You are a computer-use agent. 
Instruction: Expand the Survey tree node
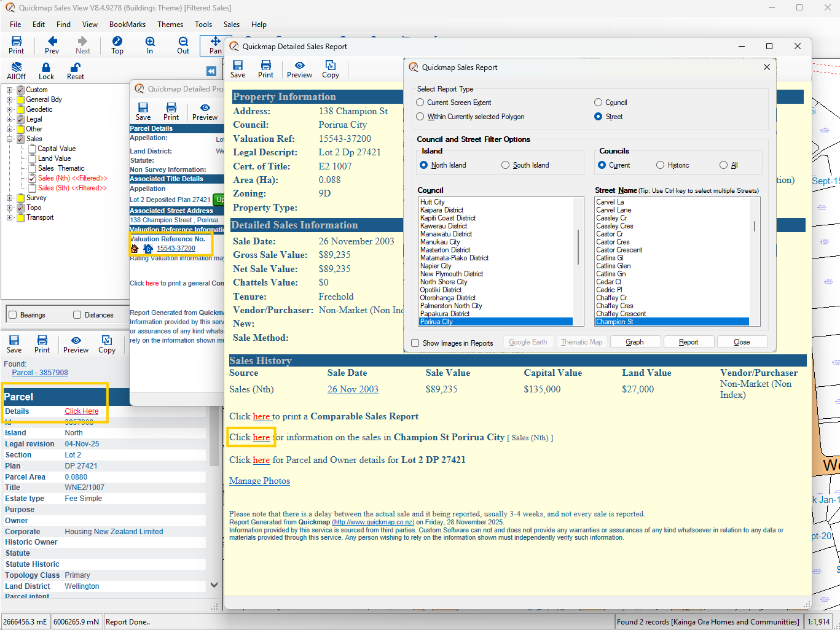click(10, 198)
